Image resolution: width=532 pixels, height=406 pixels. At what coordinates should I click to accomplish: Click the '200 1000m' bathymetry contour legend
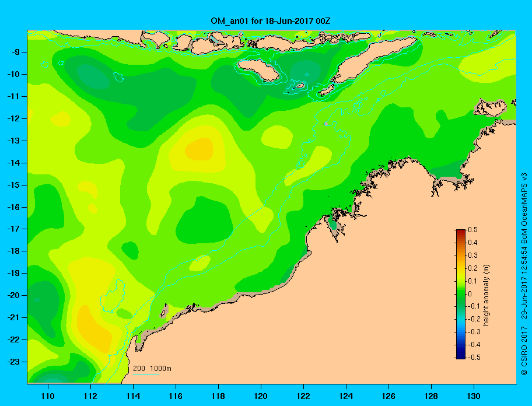click(x=152, y=369)
